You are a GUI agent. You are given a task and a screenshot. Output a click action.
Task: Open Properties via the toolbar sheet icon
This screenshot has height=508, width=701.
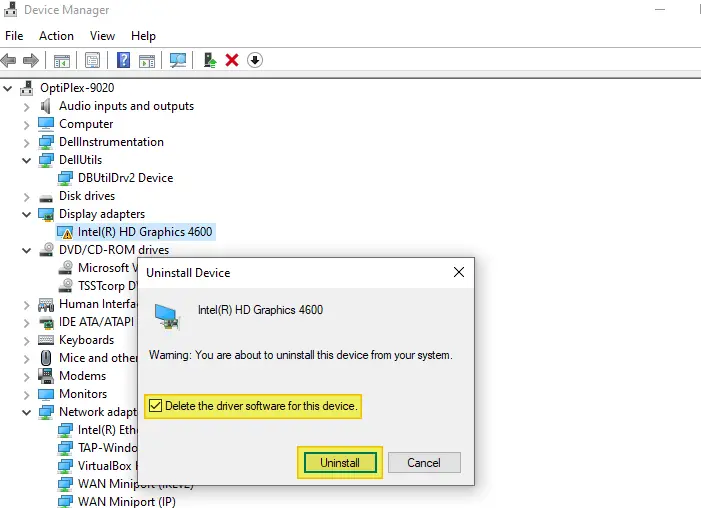click(x=93, y=60)
